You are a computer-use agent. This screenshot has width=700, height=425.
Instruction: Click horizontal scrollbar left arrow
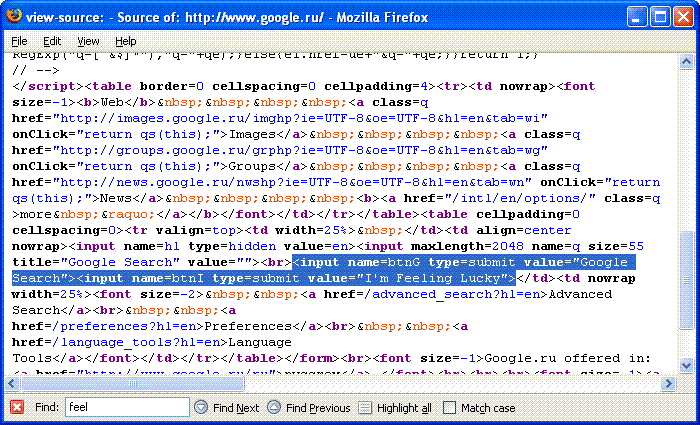coord(12,383)
